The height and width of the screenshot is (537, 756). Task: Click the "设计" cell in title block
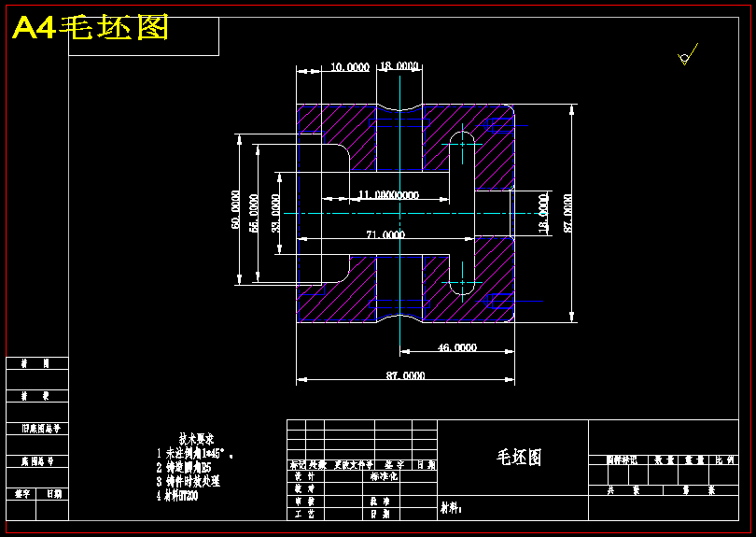pos(304,476)
